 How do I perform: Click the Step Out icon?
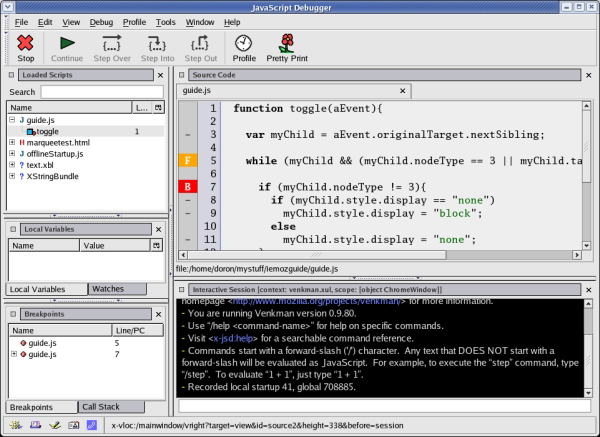[199, 43]
